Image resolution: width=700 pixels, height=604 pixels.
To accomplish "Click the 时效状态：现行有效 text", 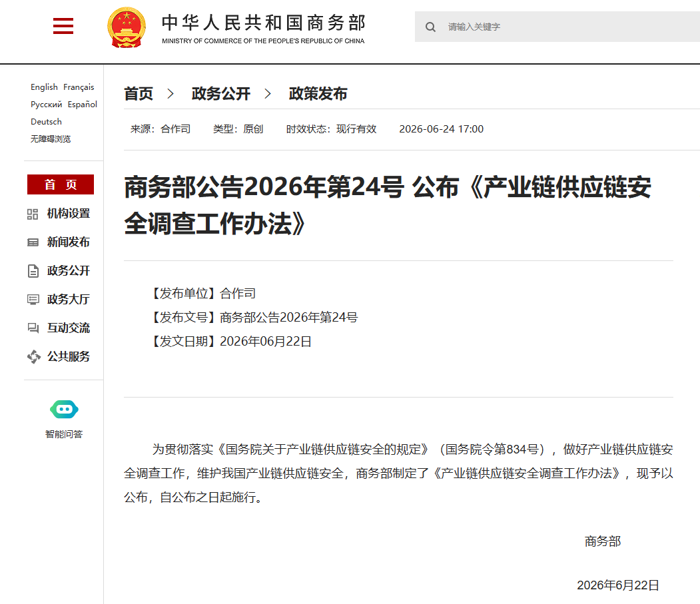I will click(331, 129).
